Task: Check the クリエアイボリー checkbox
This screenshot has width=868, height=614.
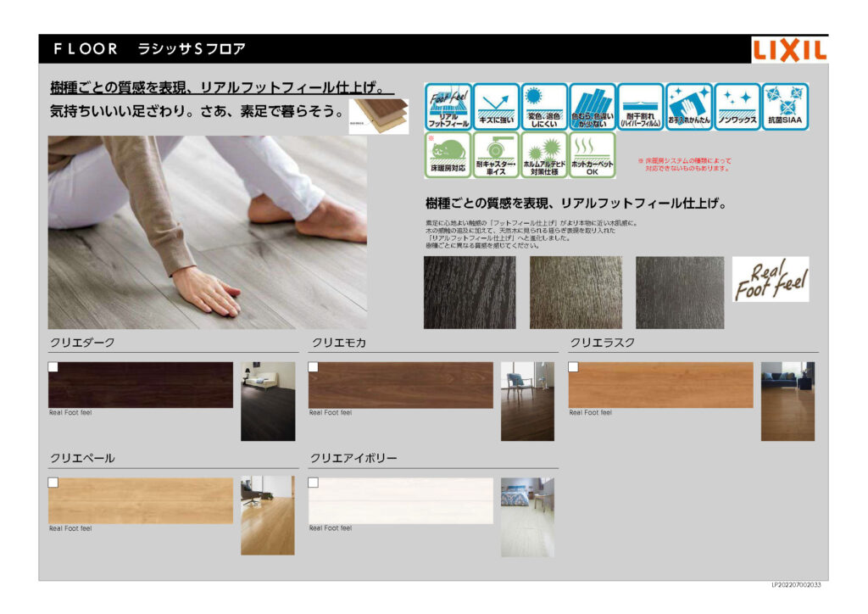Action: click(314, 483)
